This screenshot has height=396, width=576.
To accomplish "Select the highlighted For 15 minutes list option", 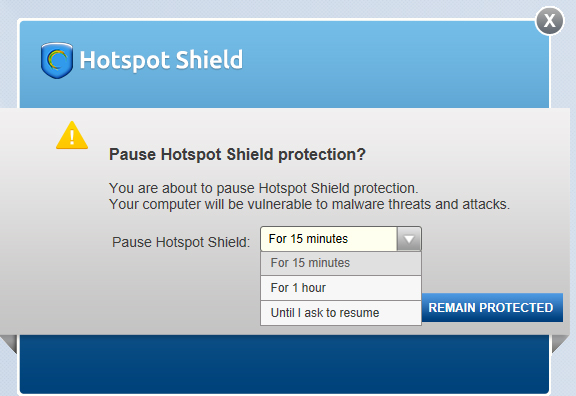I will pyautogui.click(x=341, y=263).
